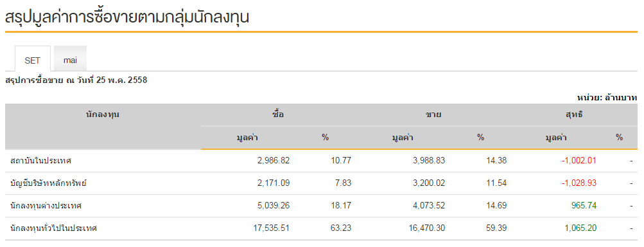Click the sell value 4,073.52
The height and width of the screenshot is (247, 644).
pyautogui.click(x=429, y=205)
